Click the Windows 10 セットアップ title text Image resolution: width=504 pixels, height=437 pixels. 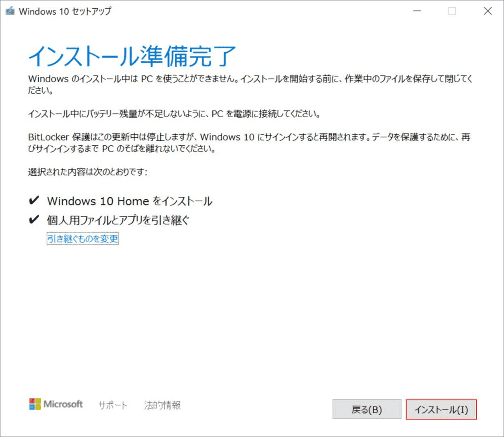(x=65, y=11)
